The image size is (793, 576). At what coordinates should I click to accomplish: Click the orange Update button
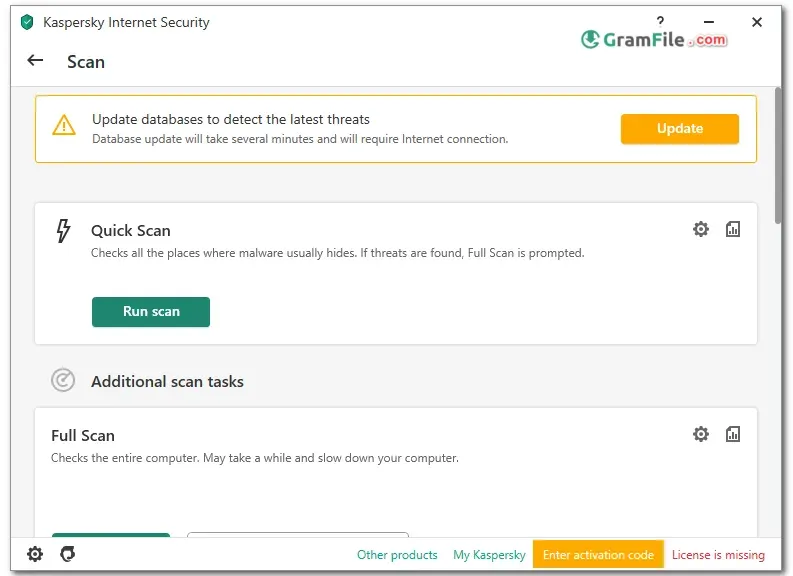(x=680, y=129)
